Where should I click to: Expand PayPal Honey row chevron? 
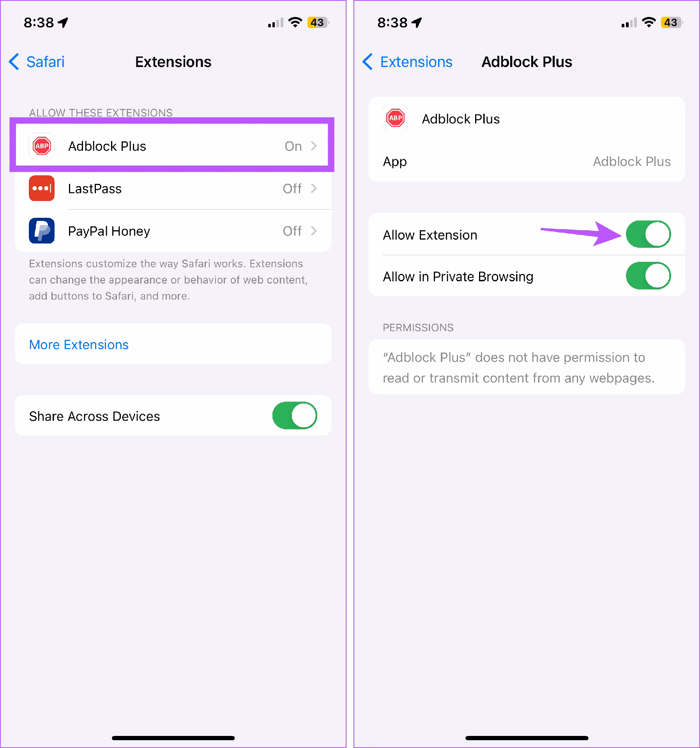[x=314, y=231]
